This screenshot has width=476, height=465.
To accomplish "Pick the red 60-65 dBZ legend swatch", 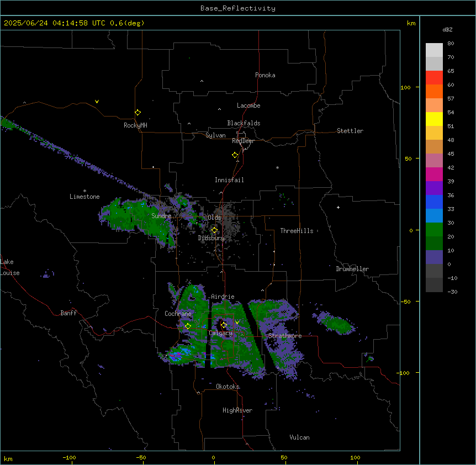I will point(434,78).
